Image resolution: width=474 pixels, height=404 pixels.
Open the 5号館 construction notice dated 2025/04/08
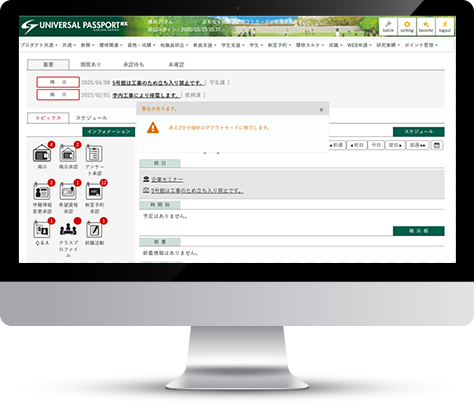click(x=158, y=82)
